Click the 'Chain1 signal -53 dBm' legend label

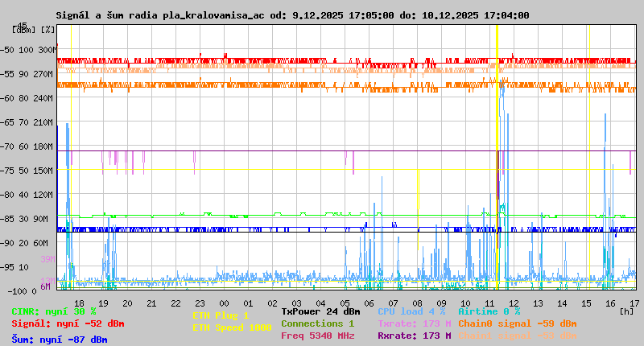(518, 336)
